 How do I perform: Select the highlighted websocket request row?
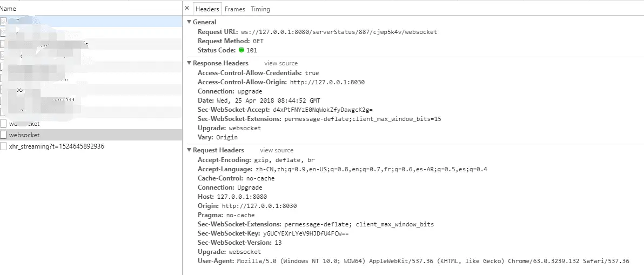click(x=91, y=135)
